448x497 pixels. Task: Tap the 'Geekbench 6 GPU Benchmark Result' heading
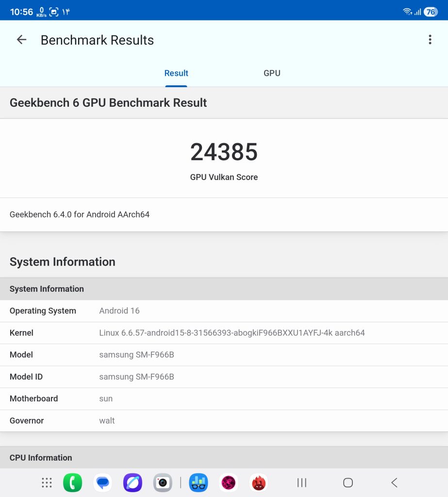[108, 103]
